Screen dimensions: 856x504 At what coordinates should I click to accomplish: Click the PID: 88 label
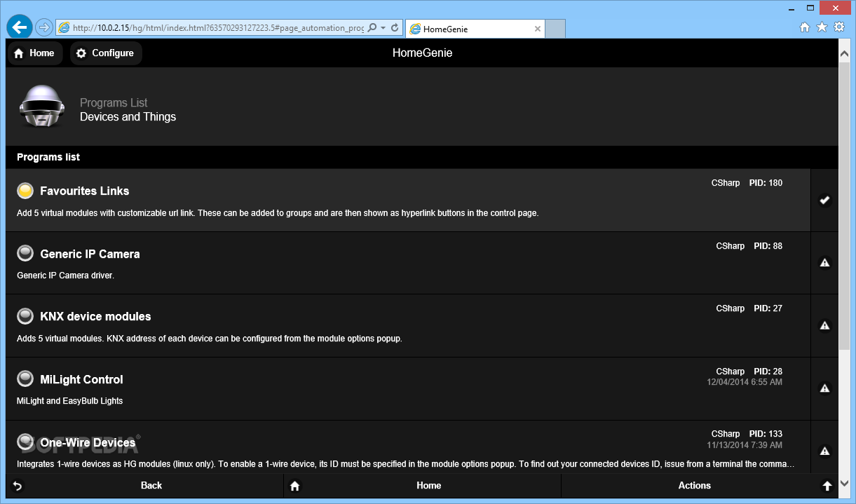click(768, 246)
